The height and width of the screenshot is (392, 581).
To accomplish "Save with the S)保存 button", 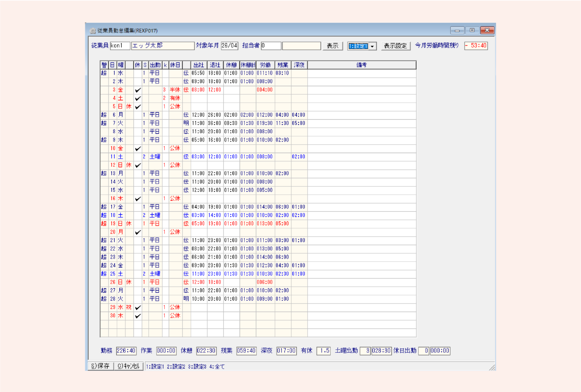I will tap(100, 366).
